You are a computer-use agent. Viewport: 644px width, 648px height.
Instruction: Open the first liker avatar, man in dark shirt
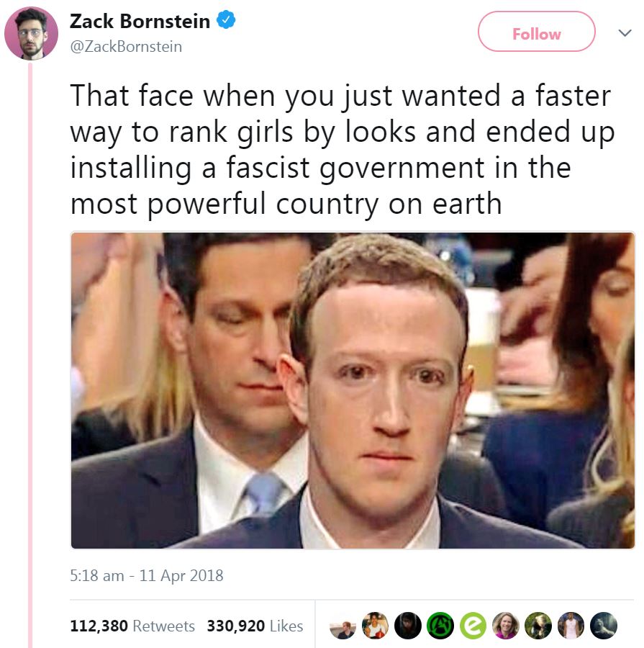coord(343,625)
